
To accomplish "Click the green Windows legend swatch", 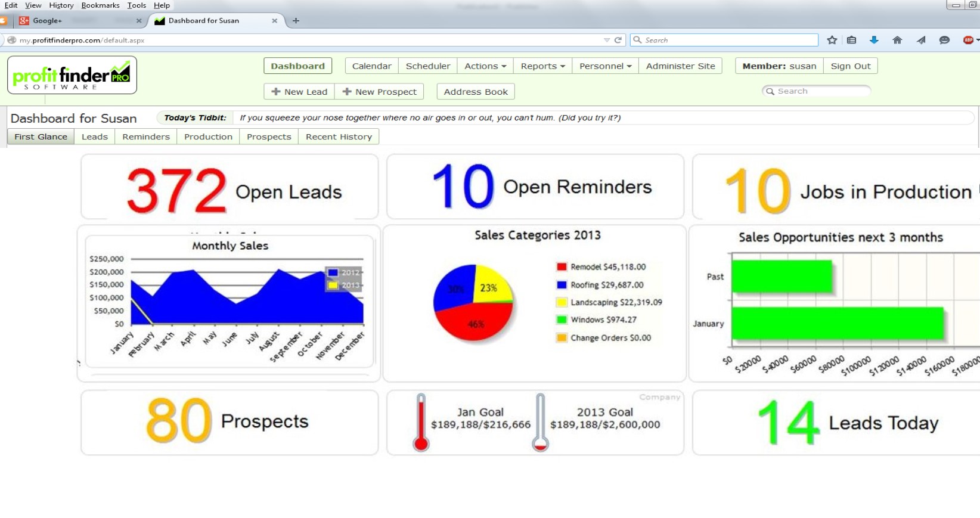I will (562, 320).
